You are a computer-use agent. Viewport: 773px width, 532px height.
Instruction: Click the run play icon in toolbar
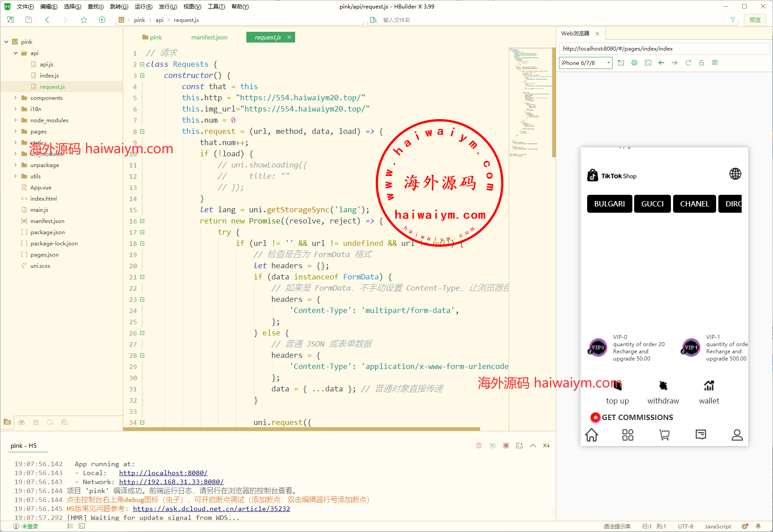pyautogui.click(x=102, y=20)
